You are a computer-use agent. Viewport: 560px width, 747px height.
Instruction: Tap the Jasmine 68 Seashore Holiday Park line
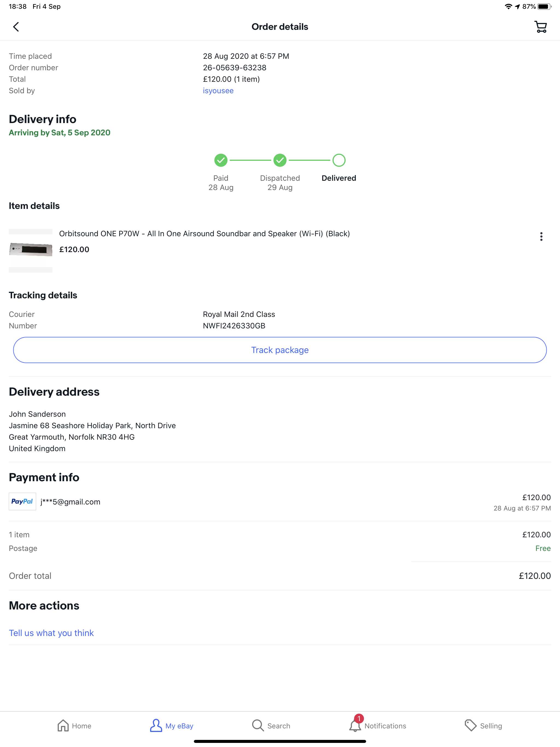point(92,425)
